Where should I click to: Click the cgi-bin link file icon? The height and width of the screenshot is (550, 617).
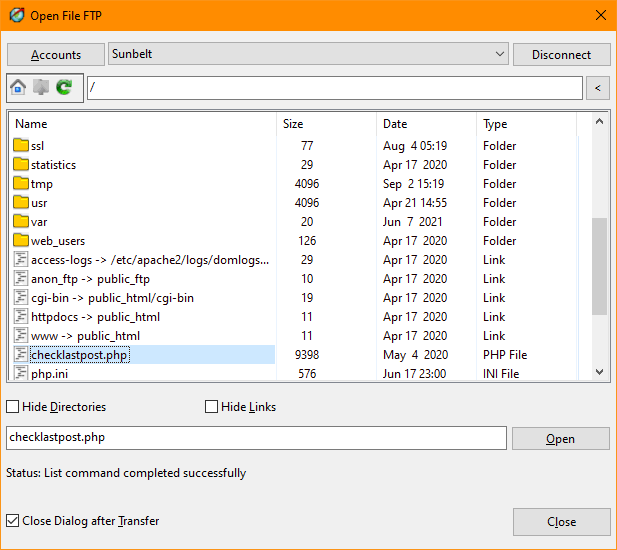click(x=21, y=297)
